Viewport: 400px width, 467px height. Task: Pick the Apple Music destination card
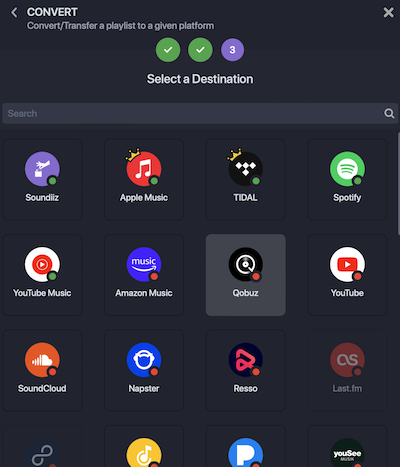point(144,180)
